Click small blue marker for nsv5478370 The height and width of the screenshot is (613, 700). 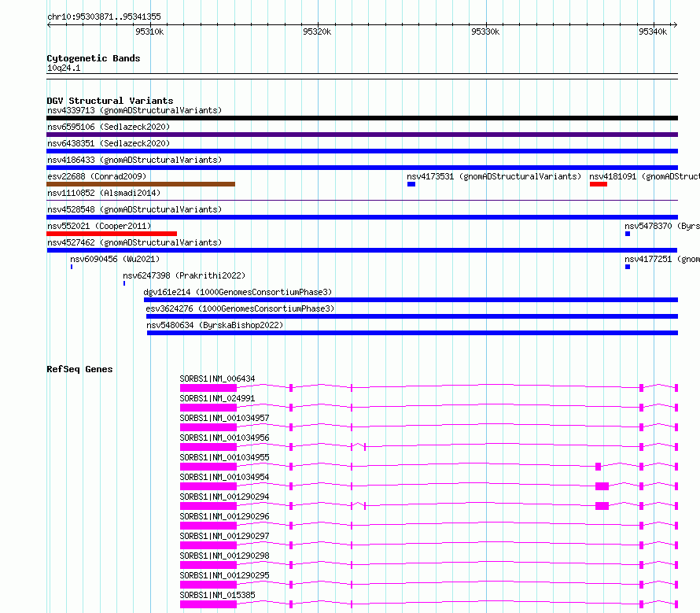(628, 234)
